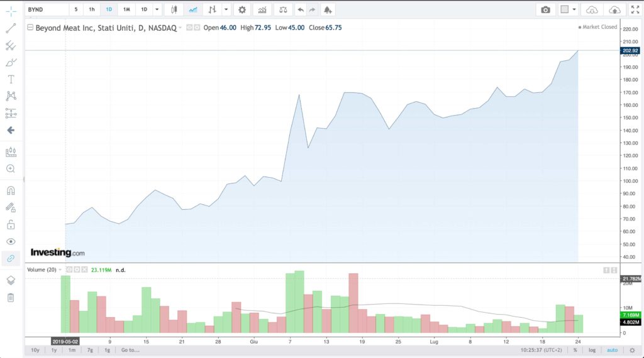Click the create alert bell icon
Image resolution: width=644 pixels, height=358 pixels.
(328, 9)
